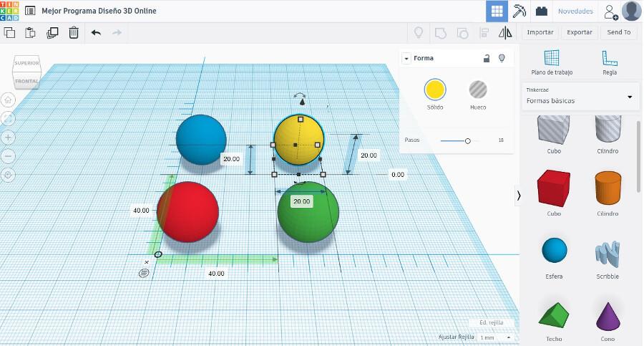644x346 pixels.
Task: Toggle the shape lock icon
Action: pyautogui.click(x=487, y=58)
